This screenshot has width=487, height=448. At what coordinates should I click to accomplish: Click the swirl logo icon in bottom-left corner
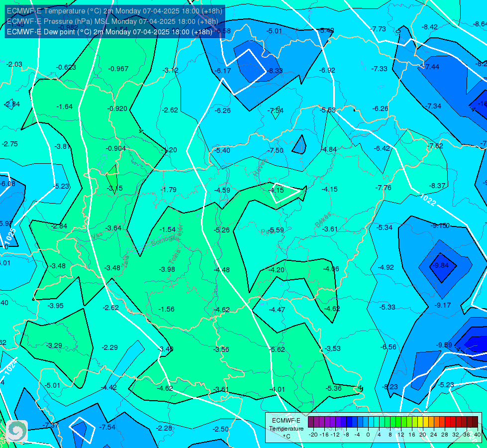pyautogui.click(x=17, y=431)
